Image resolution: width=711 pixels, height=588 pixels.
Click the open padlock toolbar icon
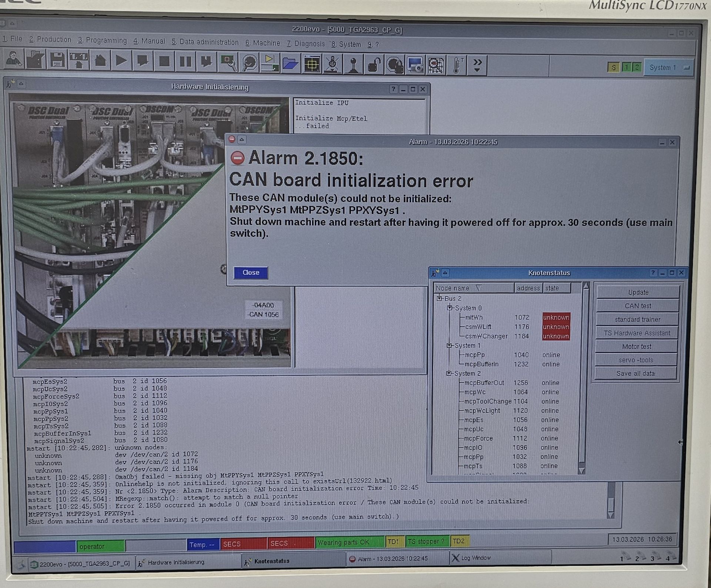pos(374,65)
